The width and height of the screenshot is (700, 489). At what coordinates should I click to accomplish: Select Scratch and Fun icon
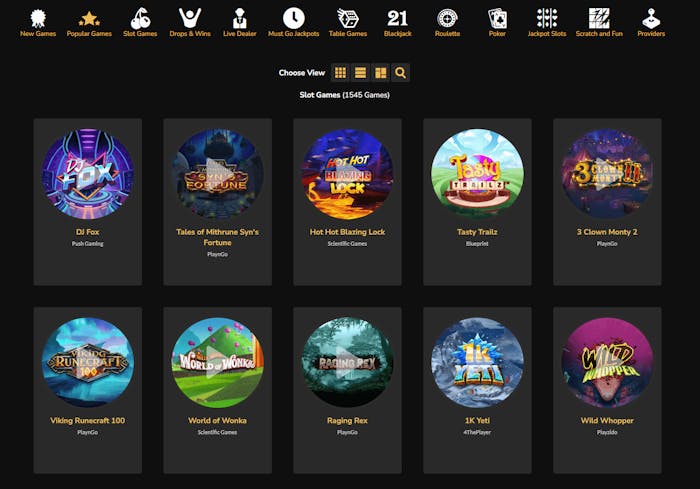(599, 18)
